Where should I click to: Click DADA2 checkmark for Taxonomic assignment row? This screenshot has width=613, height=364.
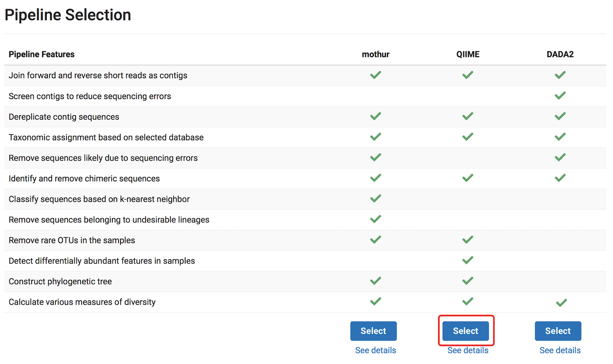560,136
